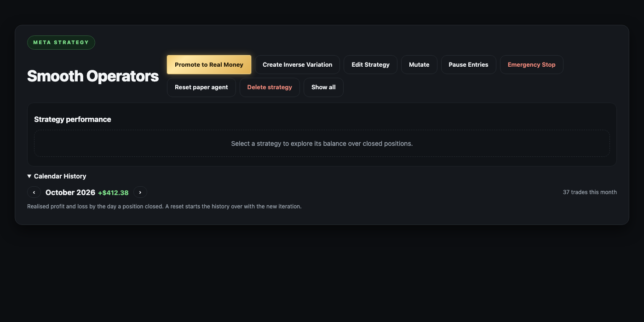Screen dimensions: 644x322
Task: Open the Edit Strategy button
Action: [370, 65]
